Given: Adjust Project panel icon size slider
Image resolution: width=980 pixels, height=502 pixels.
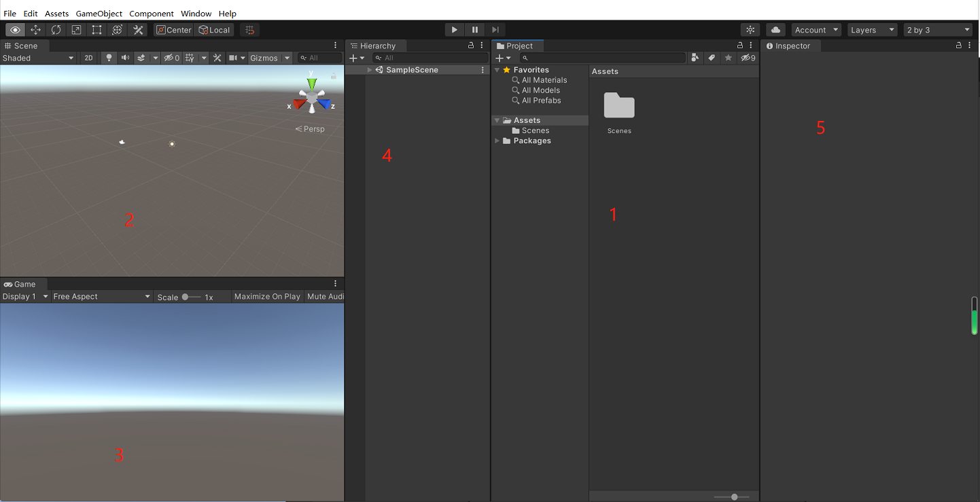Looking at the screenshot, I should [732, 497].
